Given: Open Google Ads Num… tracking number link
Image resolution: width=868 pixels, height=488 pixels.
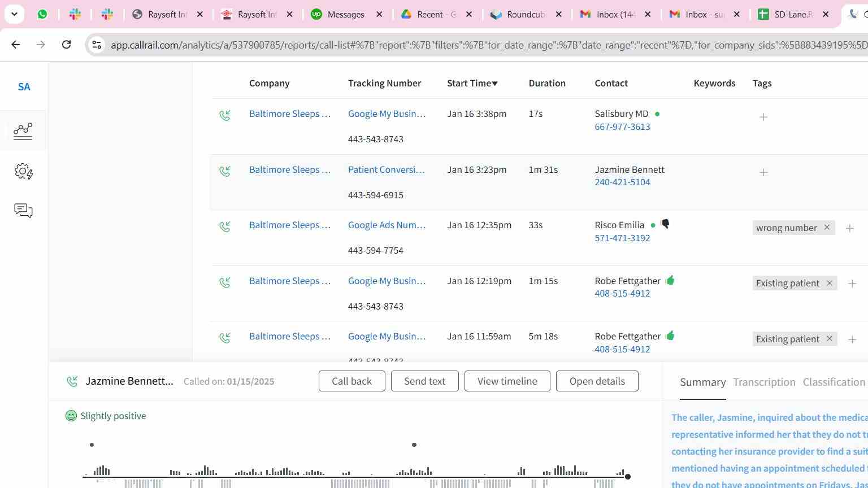Looking at the screenshot, I should (x=387, y=225).
